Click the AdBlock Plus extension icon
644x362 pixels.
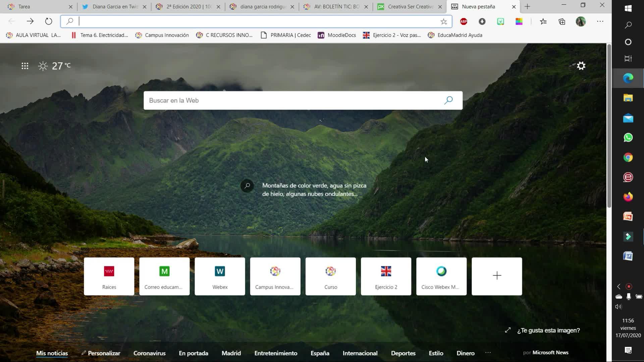(464, 21)
